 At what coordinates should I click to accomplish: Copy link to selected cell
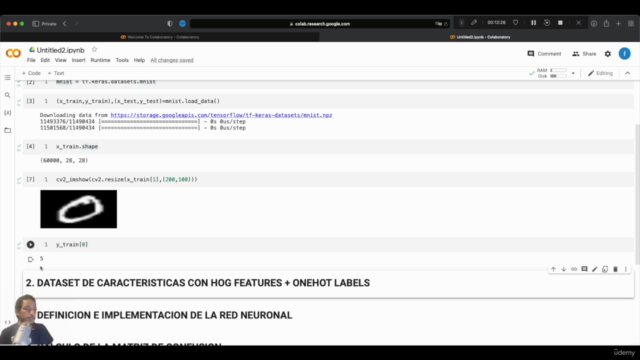pos(574,269)
